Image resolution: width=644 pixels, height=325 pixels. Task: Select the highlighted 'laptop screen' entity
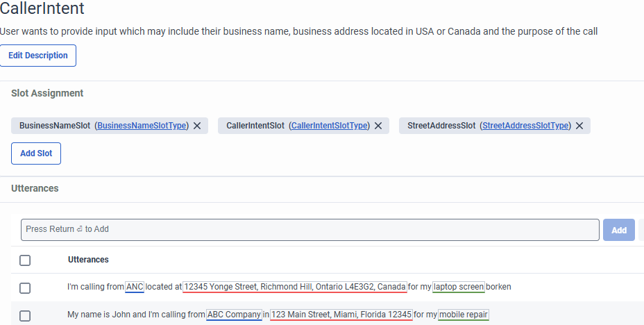pyautogui.click(x=459, y=287)
